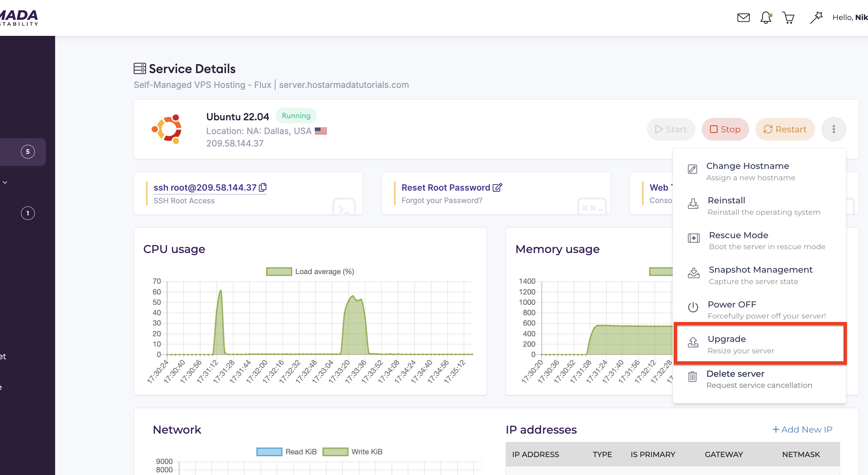Select Change Hostname menu entry
The width and height of the screenshot is (868, 475).
pos(759,171)
